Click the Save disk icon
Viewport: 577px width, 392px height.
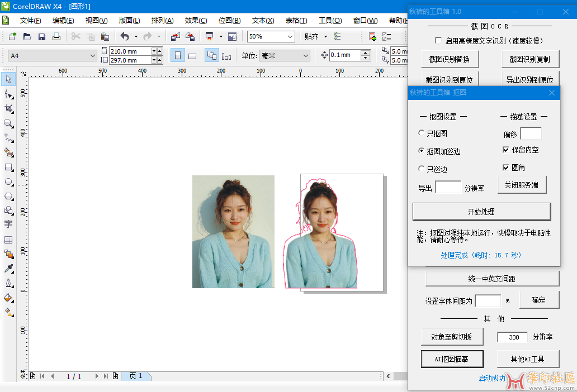pyautogui.click(x=42, y=37)
